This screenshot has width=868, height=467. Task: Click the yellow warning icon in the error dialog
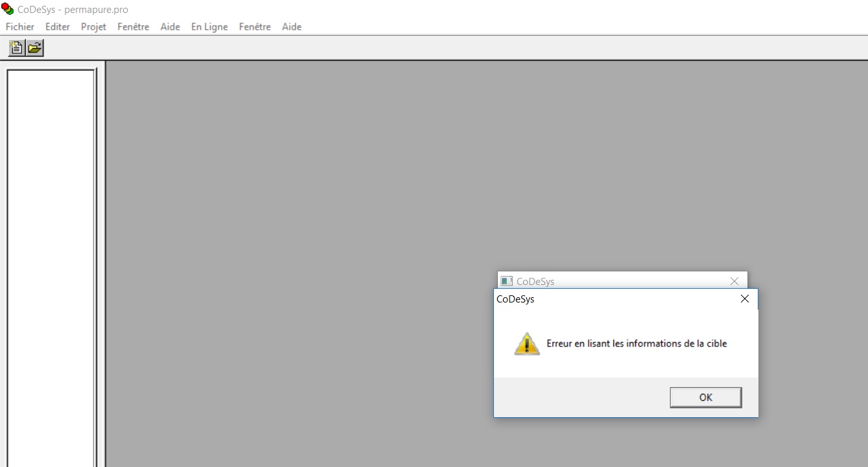(x=527, y=344)
